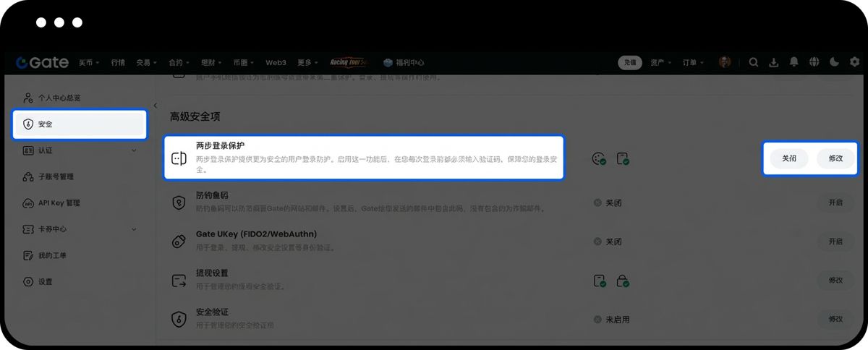Select 子账号管理 in sidebar
Screen dimensions: 868x350
[56, 176]
